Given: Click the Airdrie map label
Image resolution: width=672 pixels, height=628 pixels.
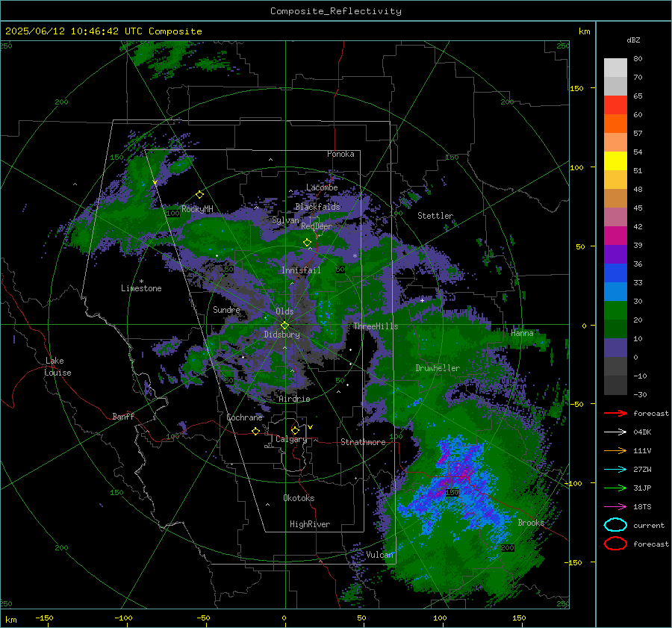Looking at the screenshot, I should (x=294, y=399).
